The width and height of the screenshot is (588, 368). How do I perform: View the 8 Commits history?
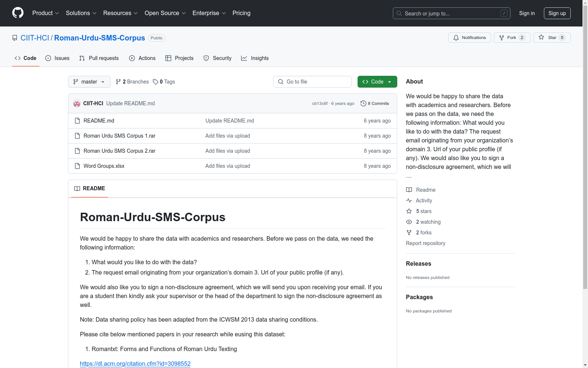pos(375,103)
